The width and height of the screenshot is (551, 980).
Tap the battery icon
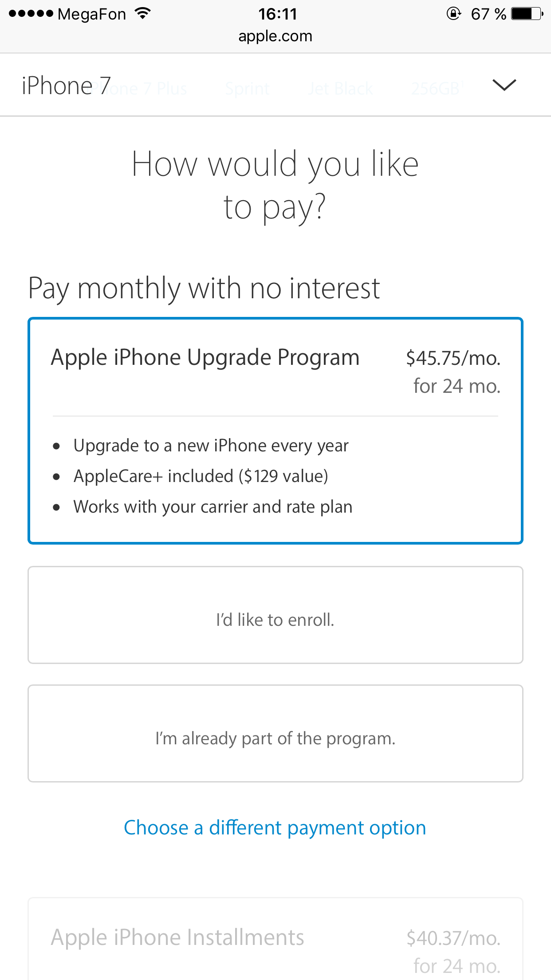(x=527, y=14)
